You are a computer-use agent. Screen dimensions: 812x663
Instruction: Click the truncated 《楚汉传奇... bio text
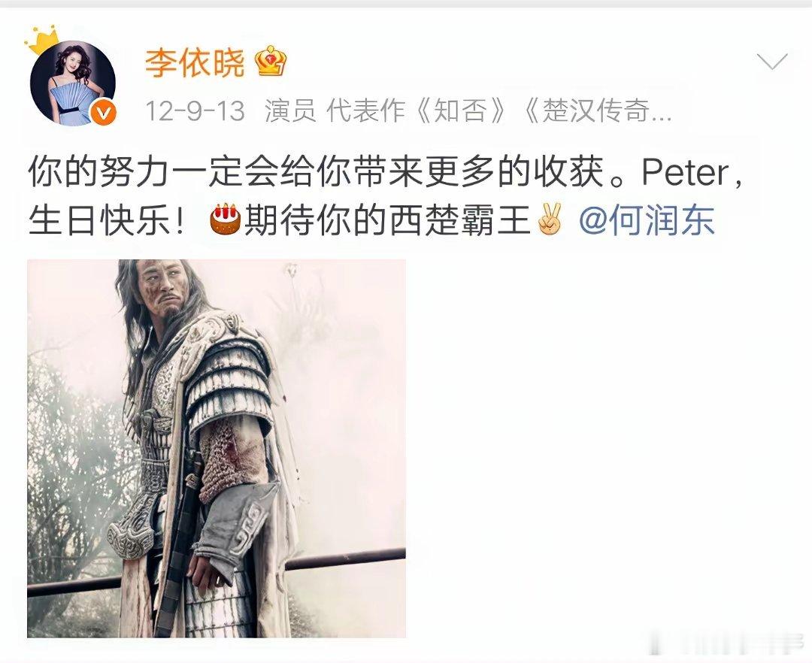pyautogui.click(x=597, y=110)
